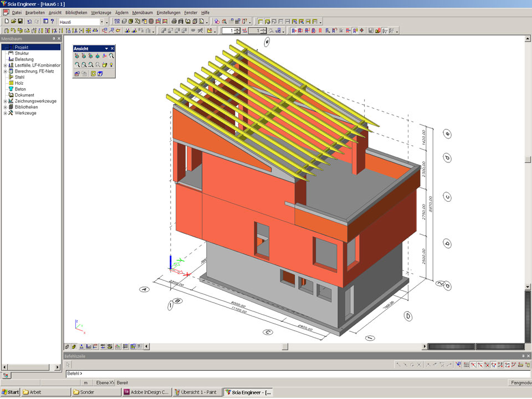The image size is (532, 399).
Task: Click the blue question mark help icon
Action: 52,22
